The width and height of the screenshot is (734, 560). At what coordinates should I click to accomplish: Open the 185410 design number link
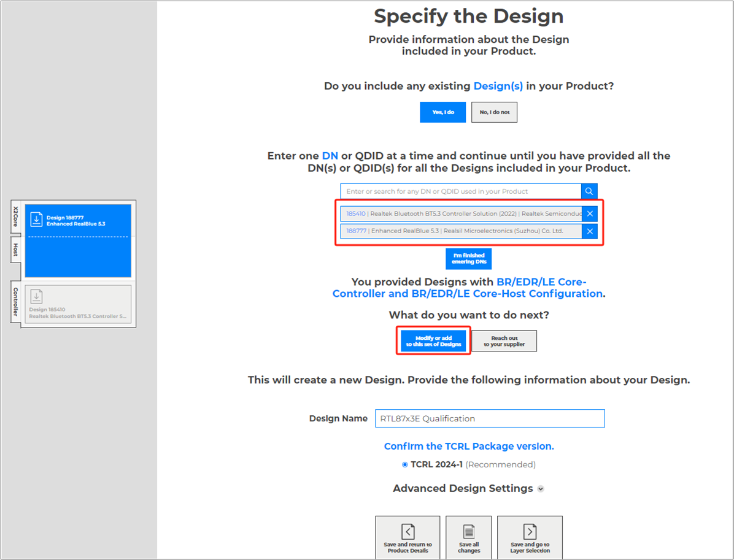[x=356, y=214]
